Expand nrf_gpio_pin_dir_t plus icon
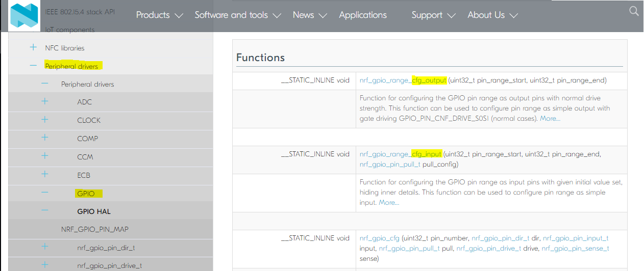 coord(45,247)
